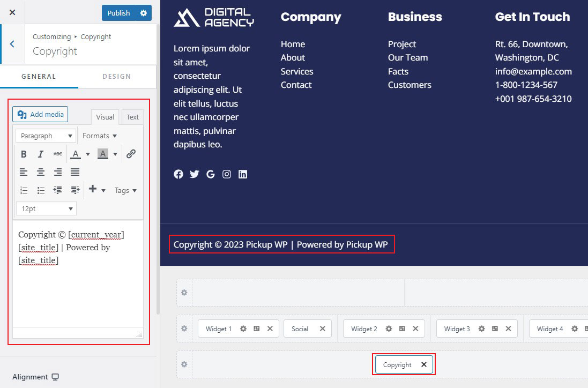Image resolution: width=588 pixels, height=388 pixels.
Task: Open the 12pt font size dropdown
Action: click(46, 209)
